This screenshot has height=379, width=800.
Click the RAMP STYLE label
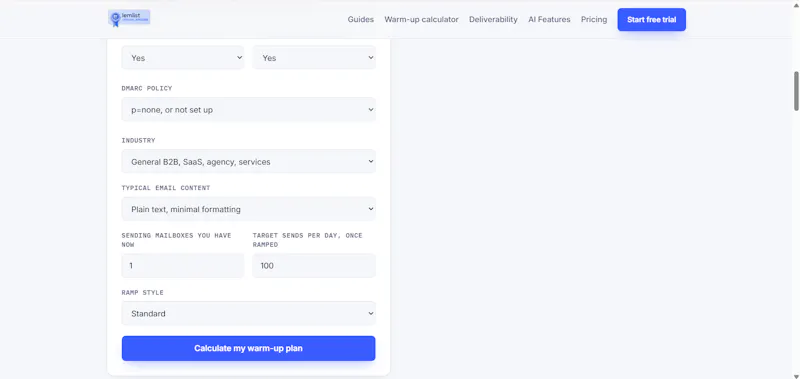click(142, 293)
